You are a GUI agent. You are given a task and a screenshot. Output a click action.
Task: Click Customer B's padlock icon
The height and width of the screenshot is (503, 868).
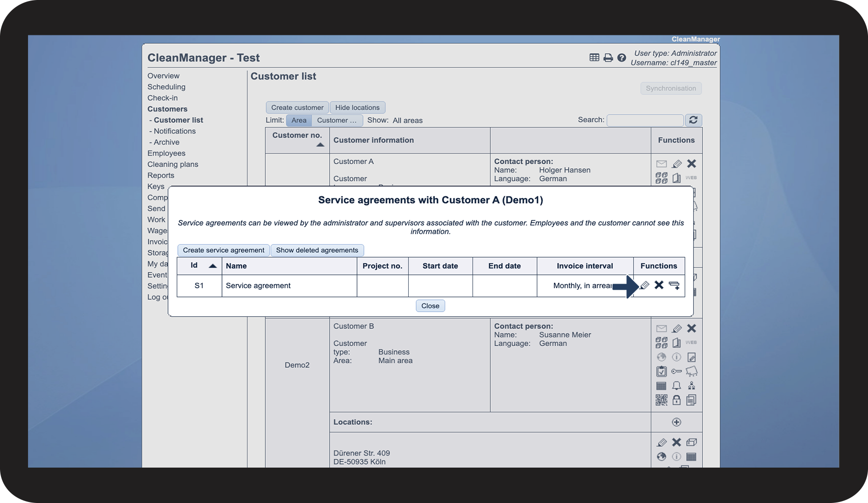pyautogui.click(x=676, y=400)
